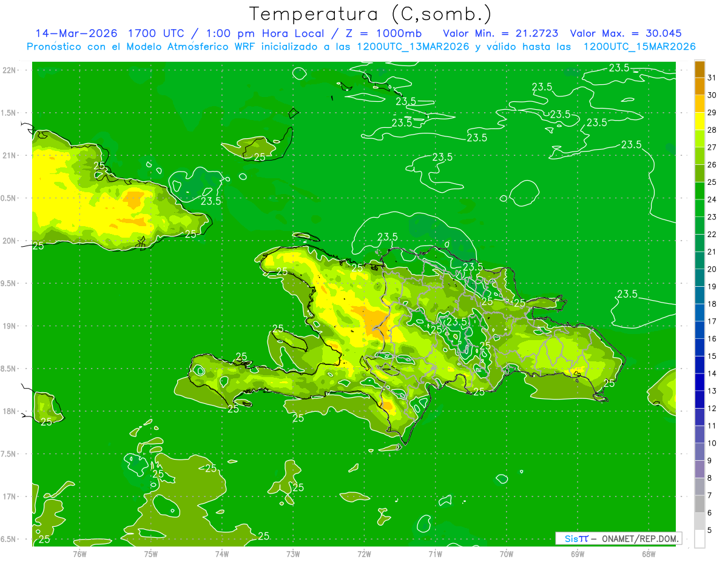Click the '15' label on the color scale
728x562 pixels.
[x=712, y=356]
